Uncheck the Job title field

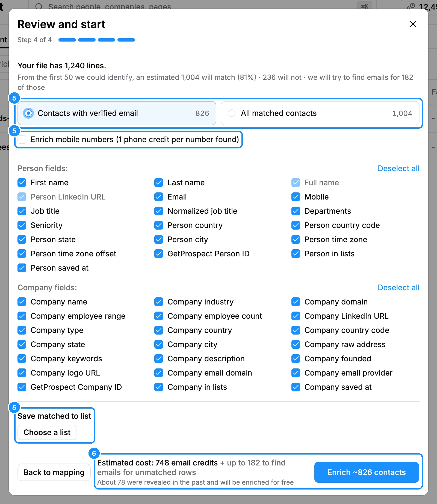point(22,211)
